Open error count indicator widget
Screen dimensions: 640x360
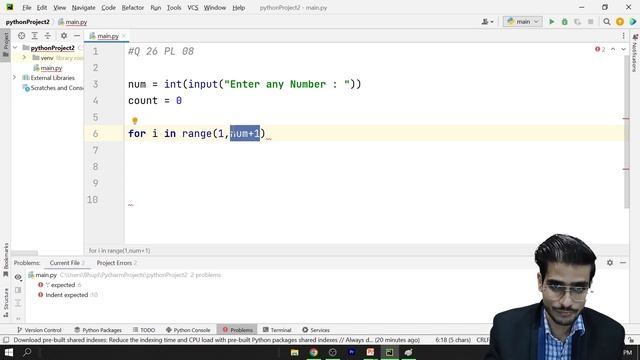coord(600,49)
